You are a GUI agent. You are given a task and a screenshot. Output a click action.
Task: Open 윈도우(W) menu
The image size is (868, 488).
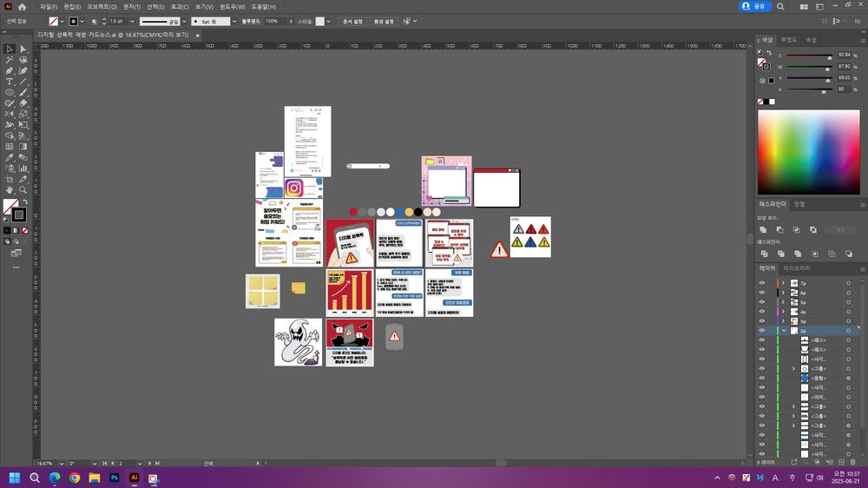(x=232, y=7)
